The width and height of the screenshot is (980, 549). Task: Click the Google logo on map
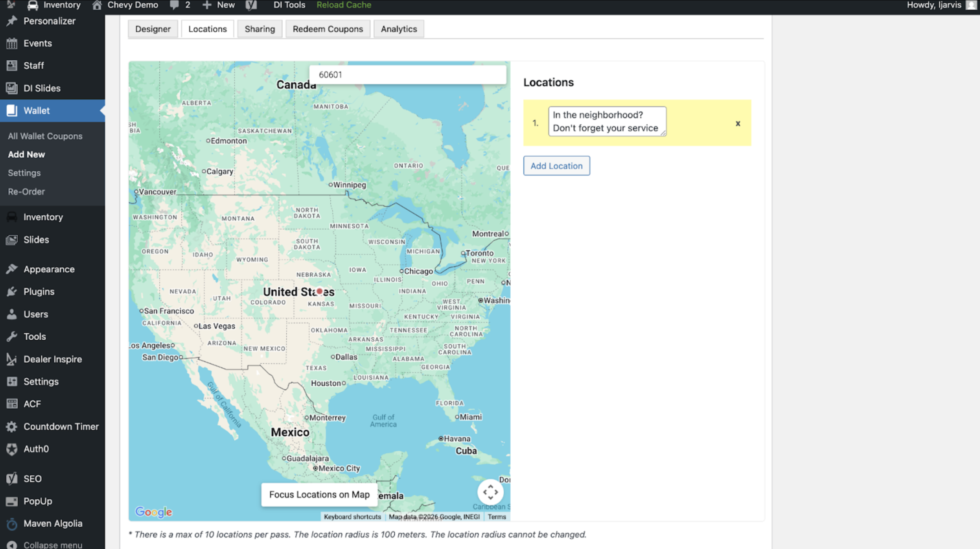click(x=154, y=512)
